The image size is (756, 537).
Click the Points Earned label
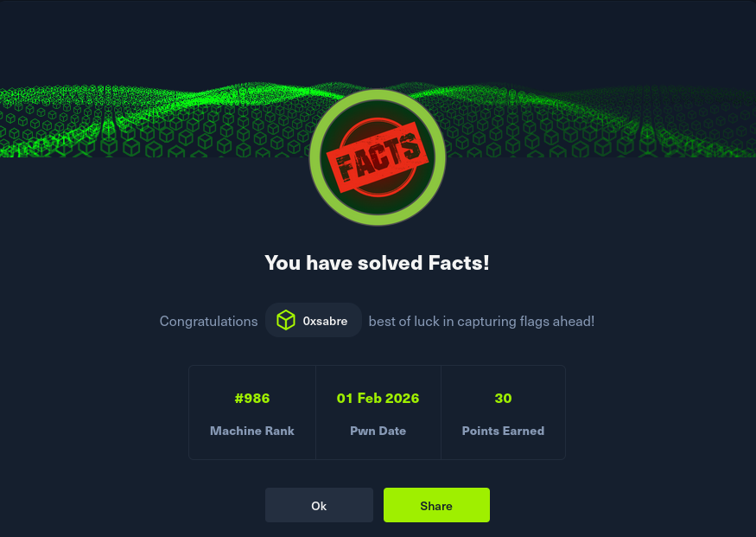[503, 431]
